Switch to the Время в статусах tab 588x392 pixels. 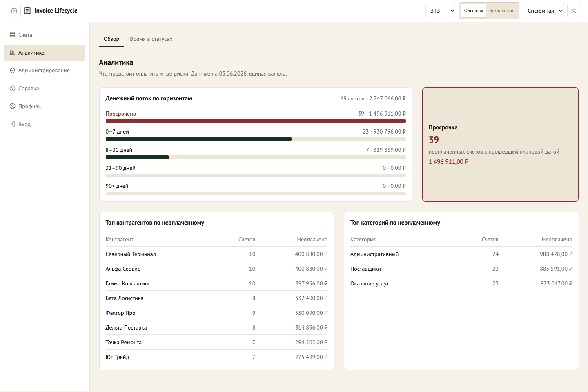click(x=151, y=39)
